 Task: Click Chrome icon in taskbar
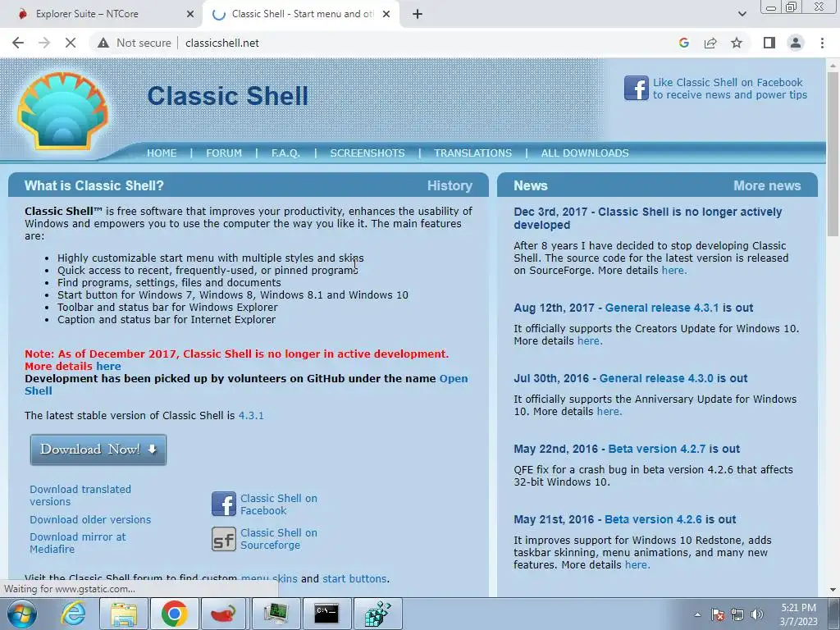174,614
